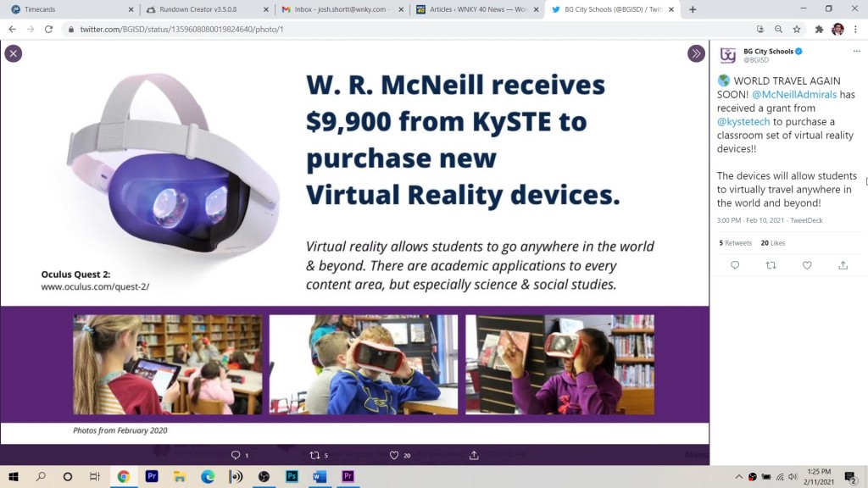The width and height of the screenshot is (868, 488).
Task: Switch to Microsoft Word on the taskbar
Action: (x=320, y=476)
